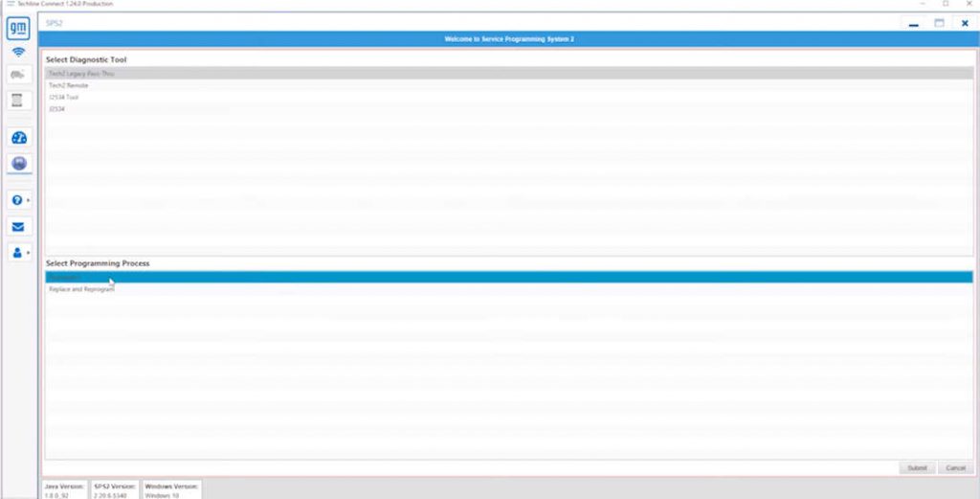Open the module icon below the vehicle icon
This screenshot has height=499, width=980.
[19, 100]
